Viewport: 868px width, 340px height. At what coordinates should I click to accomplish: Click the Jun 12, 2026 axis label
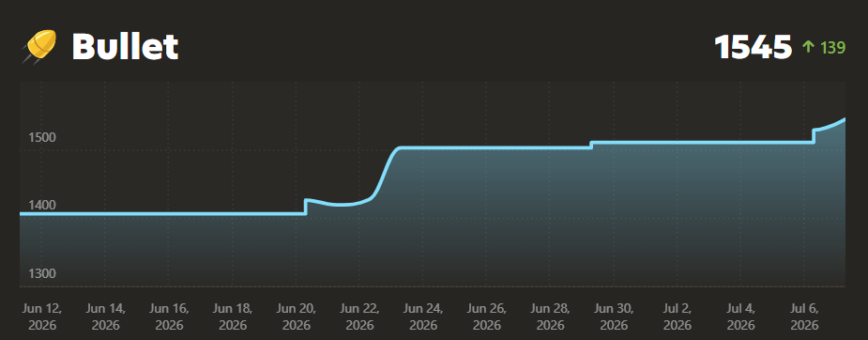42,317
